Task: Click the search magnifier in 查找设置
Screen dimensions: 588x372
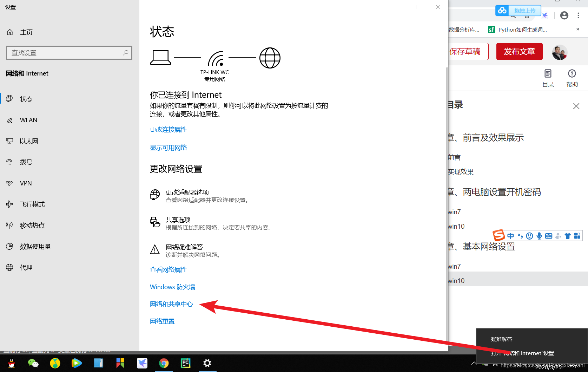Action: tap(126, 53)
